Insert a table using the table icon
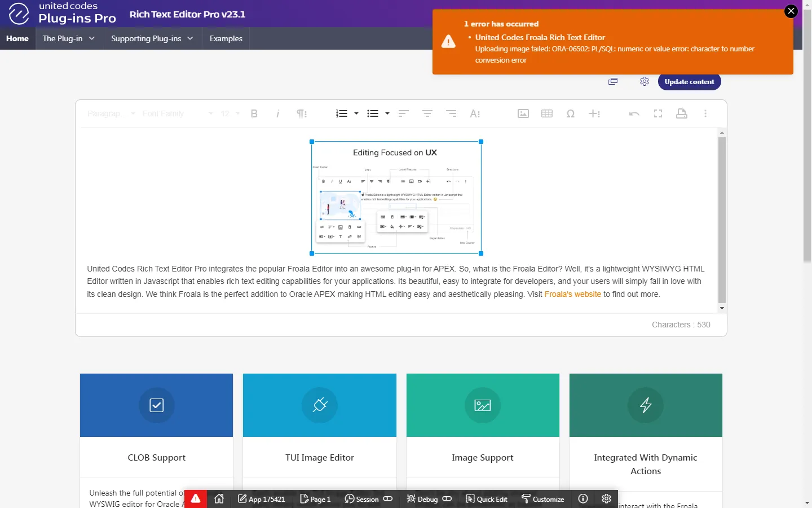Image resolution: width=812 pixels, height=508 pixels. 546,113
